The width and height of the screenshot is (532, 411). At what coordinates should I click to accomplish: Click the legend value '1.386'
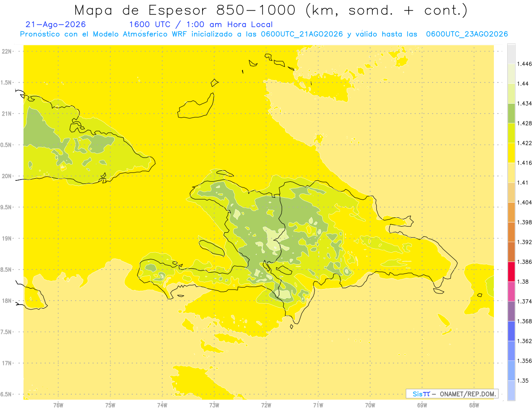click(524, 262)
